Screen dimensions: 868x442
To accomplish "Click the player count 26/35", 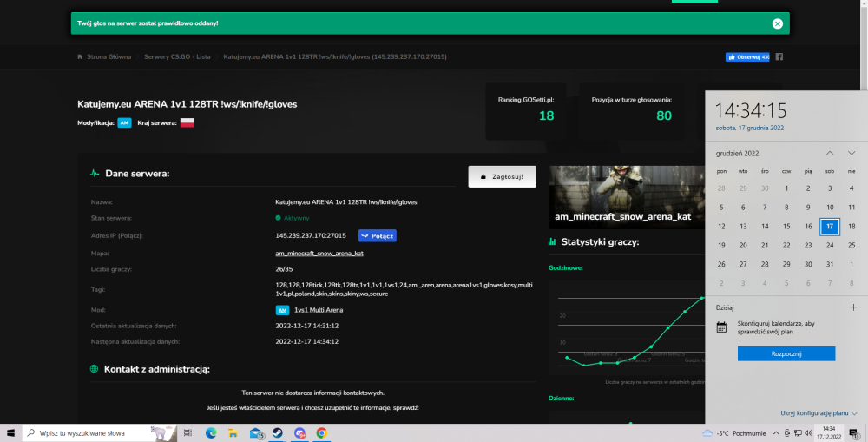I will coord(284,269).
